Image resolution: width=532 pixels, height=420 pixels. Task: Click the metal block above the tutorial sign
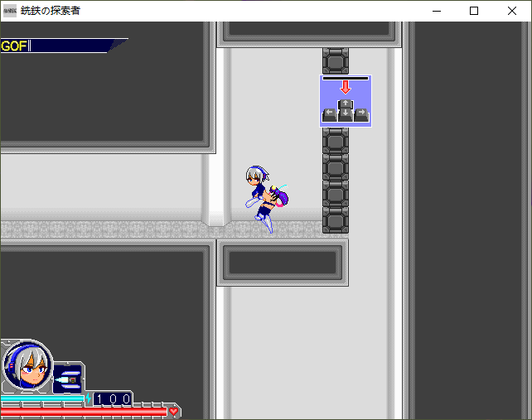(336, 60)
